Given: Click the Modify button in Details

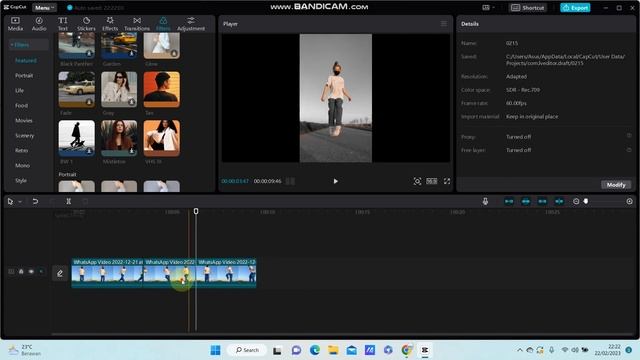Looking at the screenshot, I should click(616, 185).
